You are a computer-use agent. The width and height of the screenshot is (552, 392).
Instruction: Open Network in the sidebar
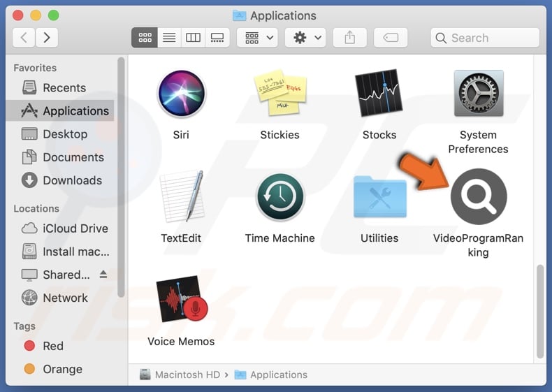60,298
